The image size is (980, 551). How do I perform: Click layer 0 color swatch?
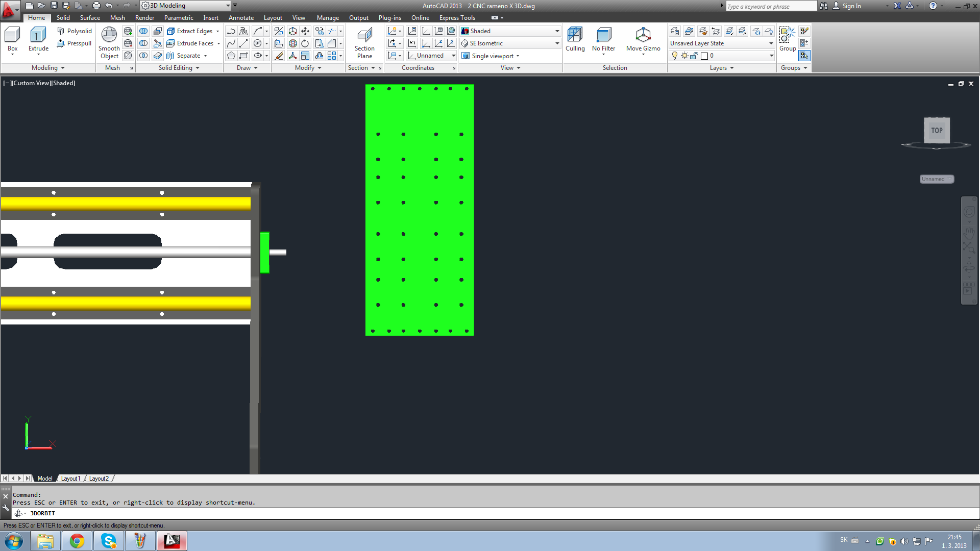pyautogui.click(x=704, y=56)
